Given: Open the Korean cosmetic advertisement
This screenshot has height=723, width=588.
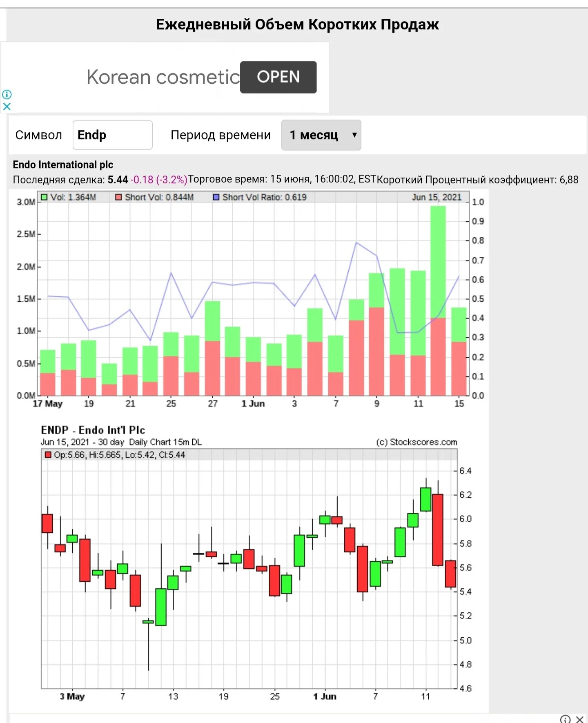Looking at the screenshot, I should [278, 77].
